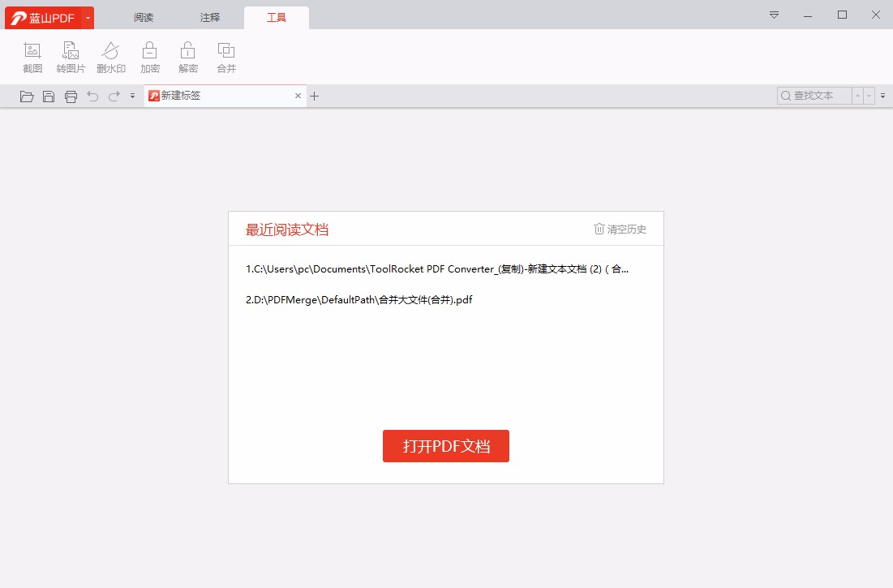Select the 截图 screenshot tool

[32, 55]
